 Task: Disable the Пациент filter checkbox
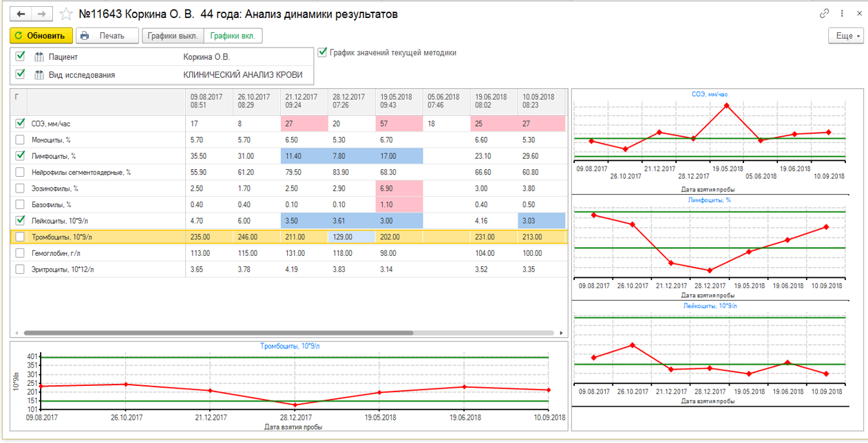point(20,56)
